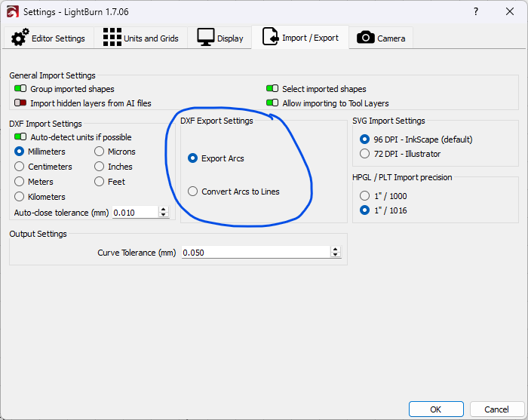Toggle Auto-detect units if possible
Image resolution: width=528 pixels, height=420 pixels.
tap(20, 137)
